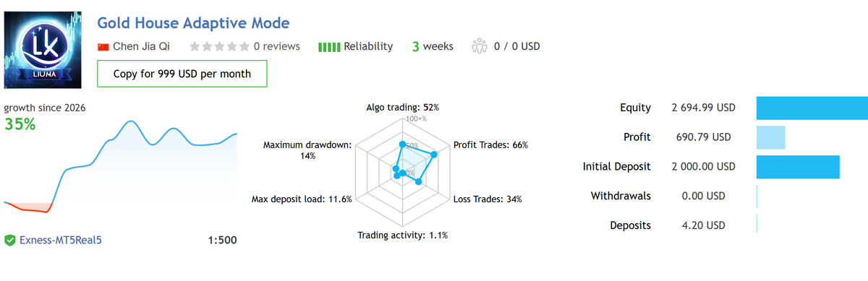Click the Initial Deposit bar
This screenshot has width=868, height=281.
tap(798, 166)
